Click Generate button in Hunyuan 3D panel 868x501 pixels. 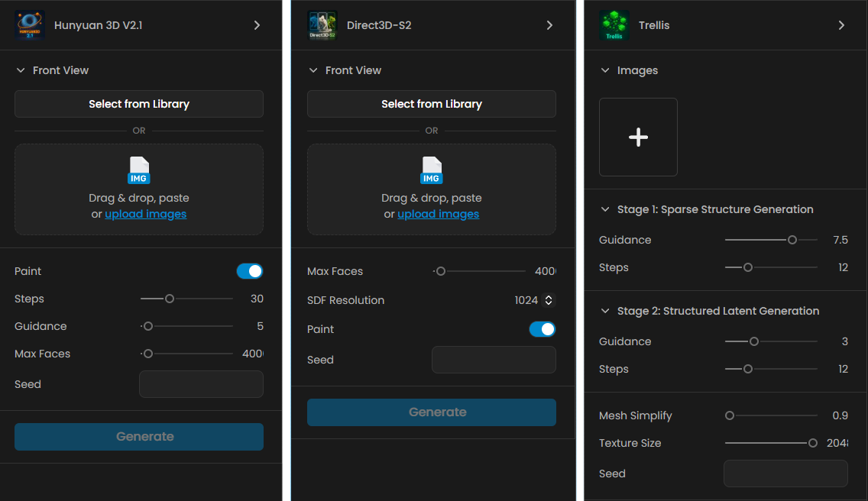[139, 437]
